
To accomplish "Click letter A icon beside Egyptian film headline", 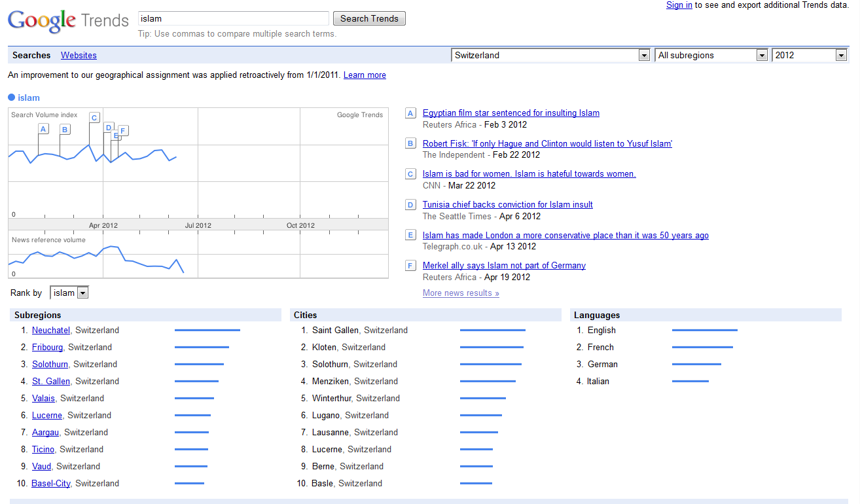I will pos(410,113).
